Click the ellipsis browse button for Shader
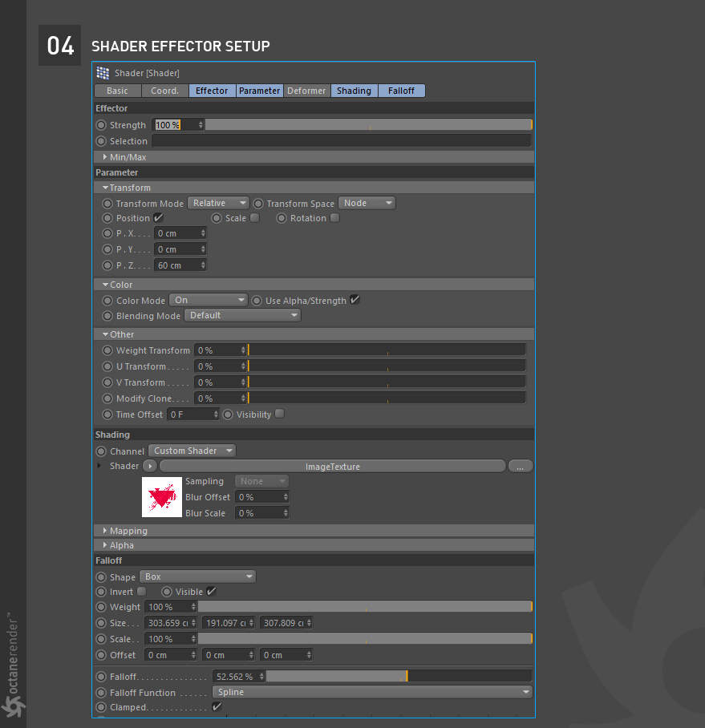The width and height of the screenshot is (705, 728). [x=521, y=466]
